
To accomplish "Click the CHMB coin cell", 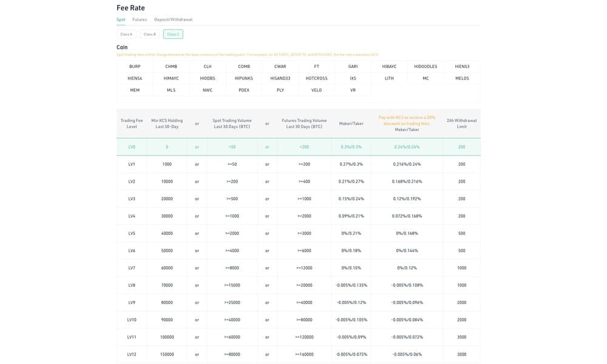I will [x=171, y=67].
